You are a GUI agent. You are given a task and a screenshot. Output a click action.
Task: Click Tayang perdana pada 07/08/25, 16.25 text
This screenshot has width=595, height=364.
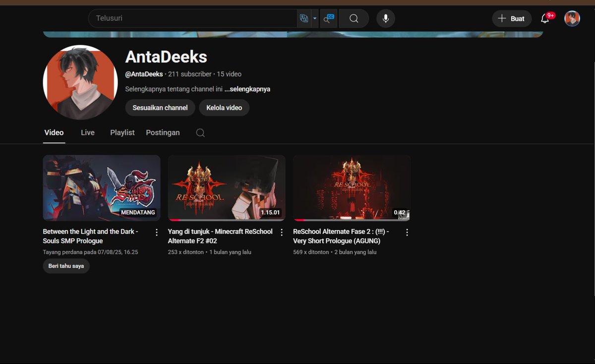90,252
